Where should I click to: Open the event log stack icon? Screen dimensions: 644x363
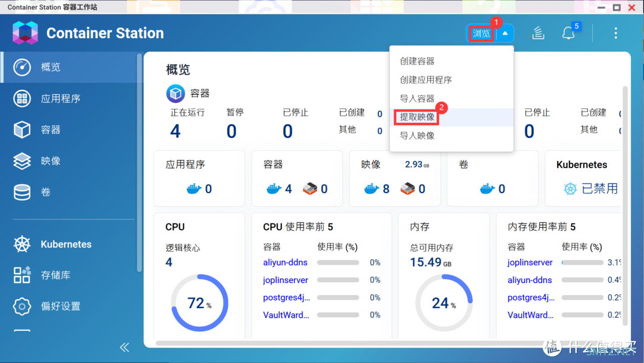point(538,33)
